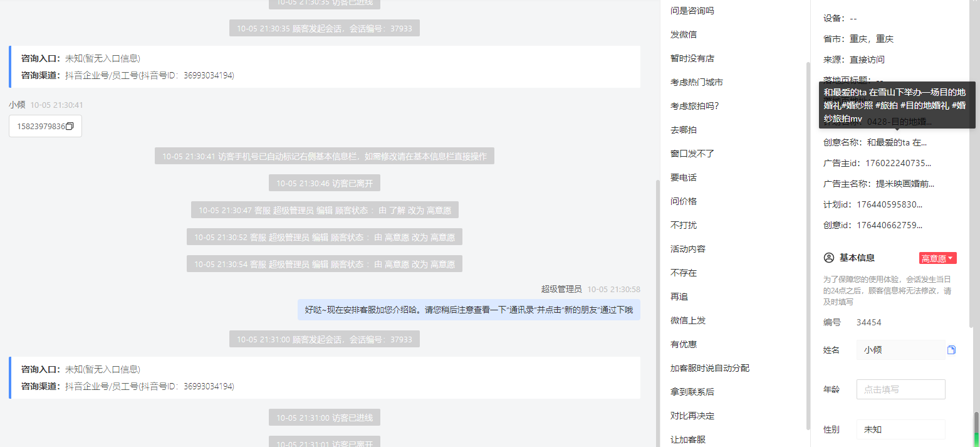Click the 创意id value 176440662759...
The height and width of the screenshot is (447, 980).
tap(889, 225)
